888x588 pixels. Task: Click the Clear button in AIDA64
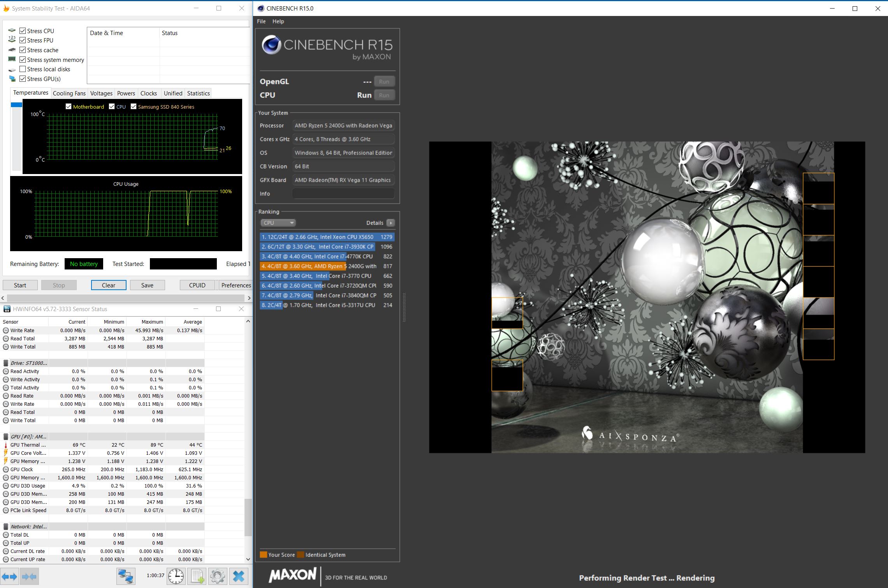tap(109, 285)
